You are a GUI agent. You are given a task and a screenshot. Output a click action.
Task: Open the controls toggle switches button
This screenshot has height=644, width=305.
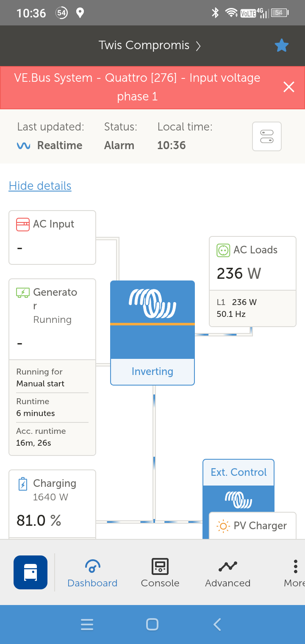(267, 136)
